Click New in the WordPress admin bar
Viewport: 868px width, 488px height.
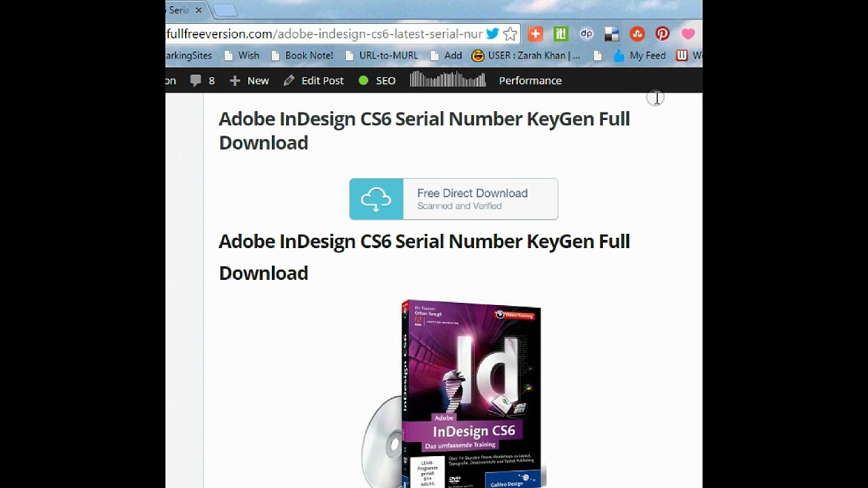pyautogui.click(x=249, y=81)
